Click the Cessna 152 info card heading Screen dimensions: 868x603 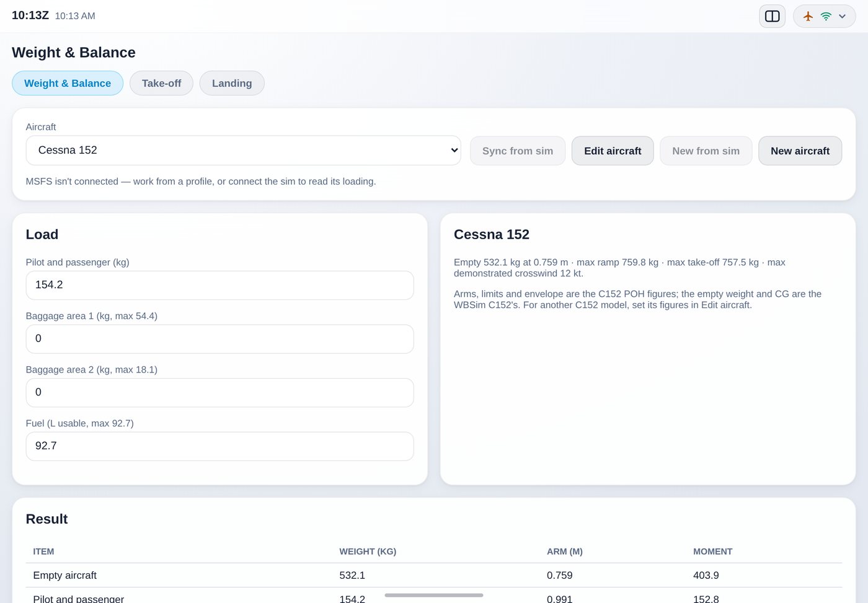492,234
